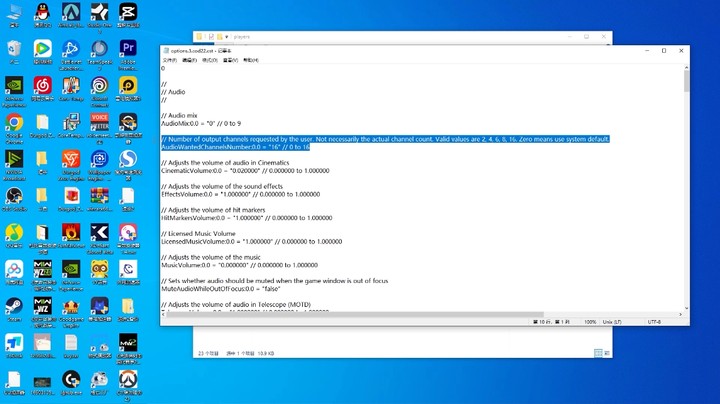Open Notepad's File (文件) menu
The image size is (720, 404).
pos(169,60)
